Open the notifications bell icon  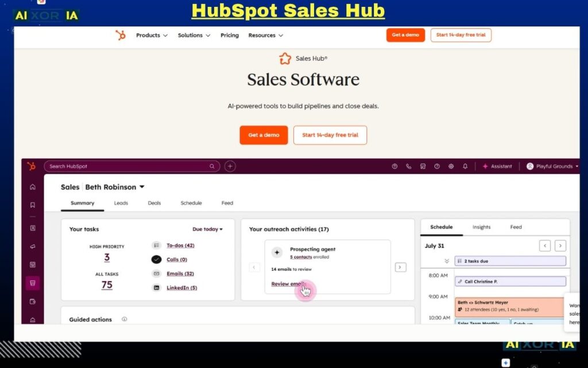pyautogui.click(x=465, y=166)
